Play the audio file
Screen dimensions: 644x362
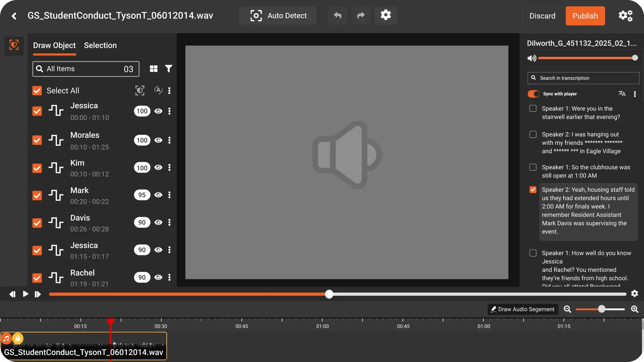[25, 294]
